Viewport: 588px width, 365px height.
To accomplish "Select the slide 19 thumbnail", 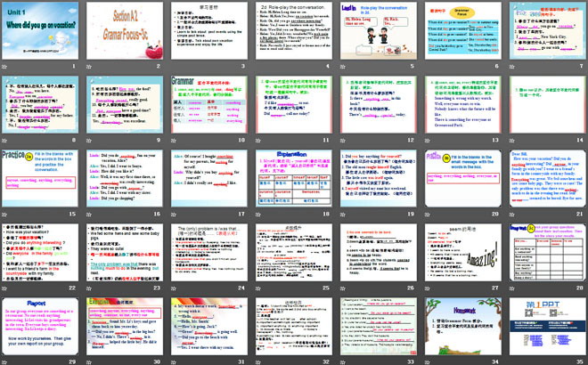I will (x=379, y=178).
